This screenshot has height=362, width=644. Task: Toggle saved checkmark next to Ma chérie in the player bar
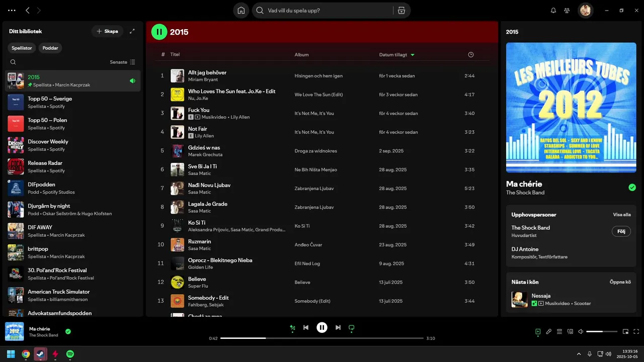pyautogui.click(x=68, y=331)
